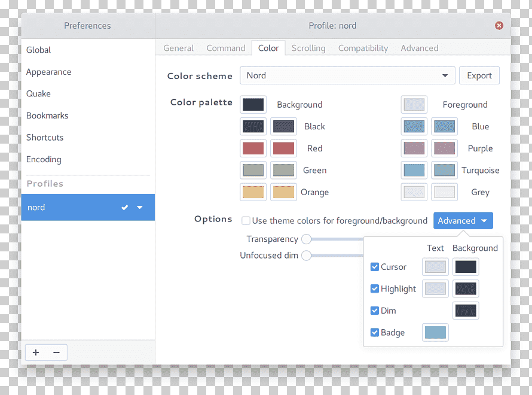The height and width of the screenshot is (395, 532).
Task: Switch to the Scrolling tab
Action: coord(308,48)
